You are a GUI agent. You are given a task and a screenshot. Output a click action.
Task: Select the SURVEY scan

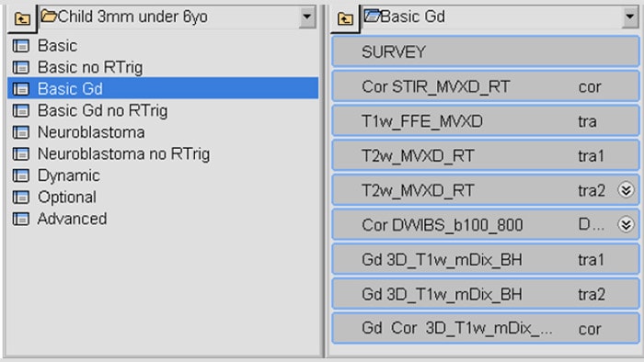point(486,51)
